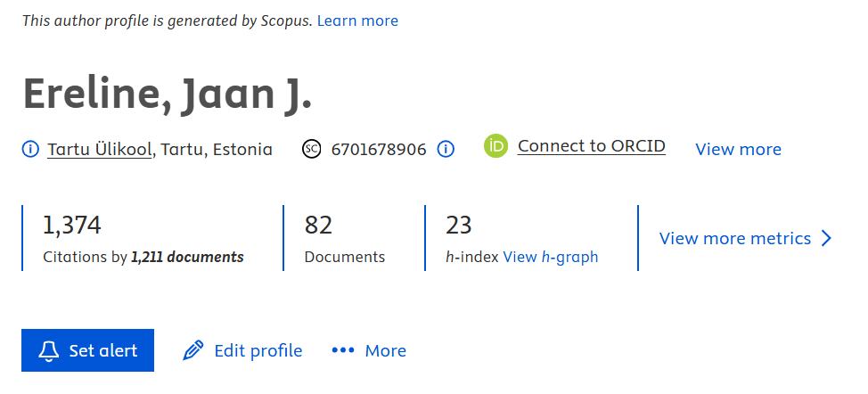This screenshot has height=394, width=868.
Task: Click the 82 Documents count
Action: pos(318,225)
